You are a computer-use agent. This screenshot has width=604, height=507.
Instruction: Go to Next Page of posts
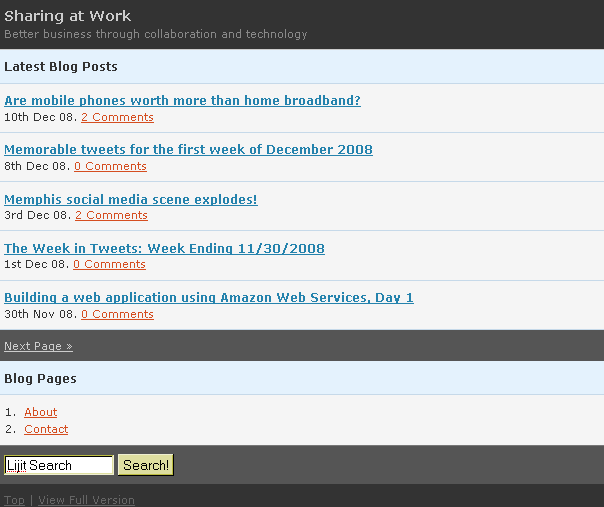coord(39,346)
